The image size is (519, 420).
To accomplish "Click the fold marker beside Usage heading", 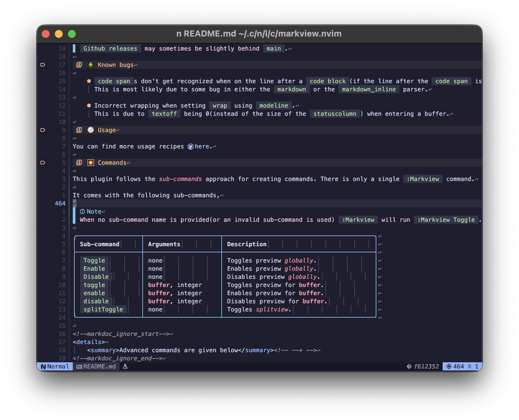I will 43,130.
